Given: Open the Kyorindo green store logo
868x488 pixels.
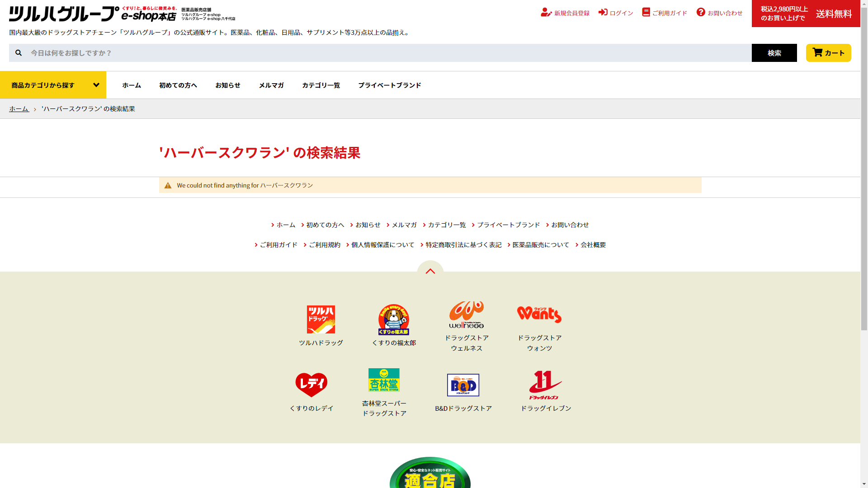Looking at the screenshot, I should 384,380.
